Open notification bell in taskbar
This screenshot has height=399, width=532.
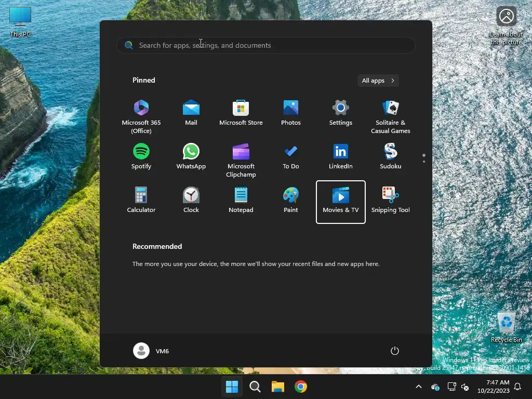518,387
